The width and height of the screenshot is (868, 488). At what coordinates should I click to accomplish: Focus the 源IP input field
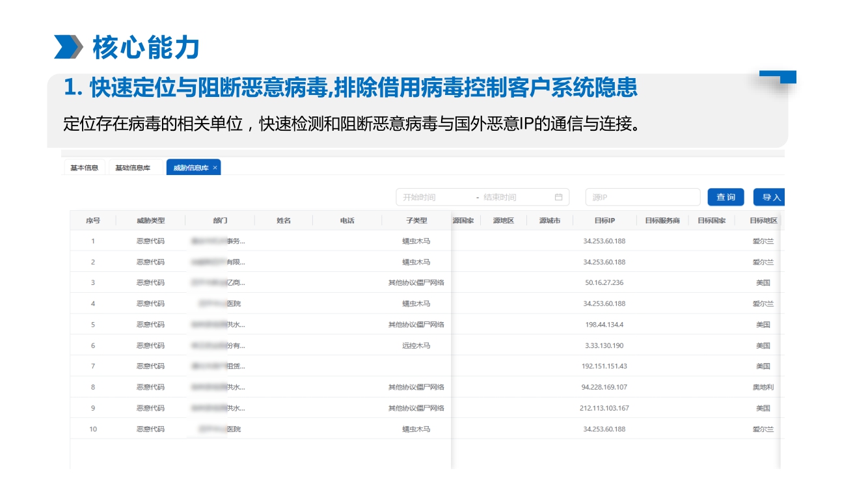(643, 197)
